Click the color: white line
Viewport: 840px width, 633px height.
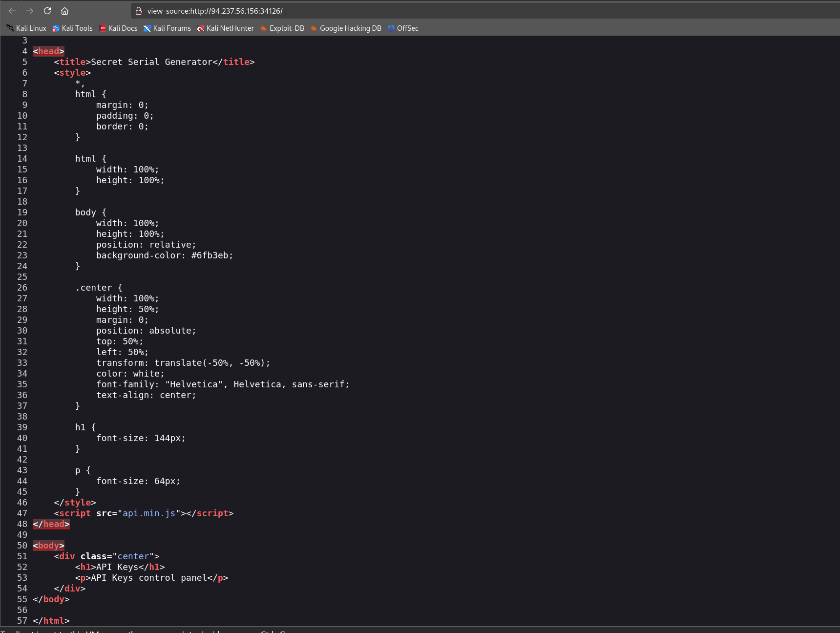[x=130, y=374]
